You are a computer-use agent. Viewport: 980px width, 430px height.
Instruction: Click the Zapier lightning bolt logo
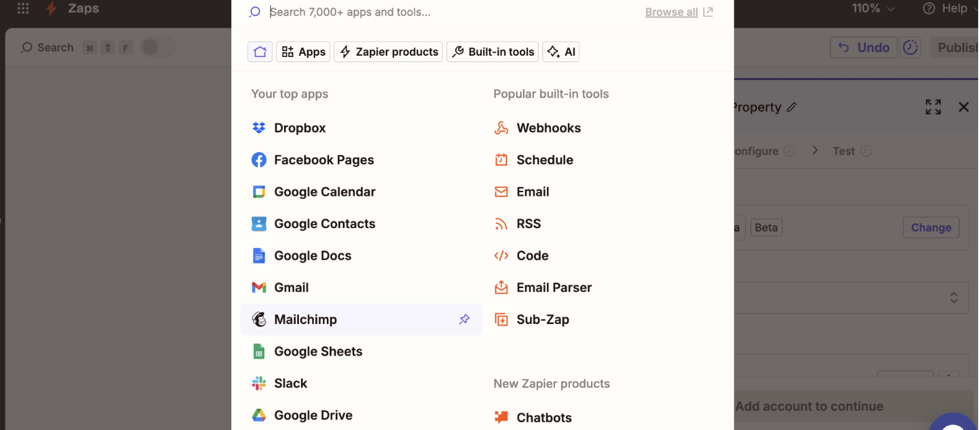click(51, 8)
